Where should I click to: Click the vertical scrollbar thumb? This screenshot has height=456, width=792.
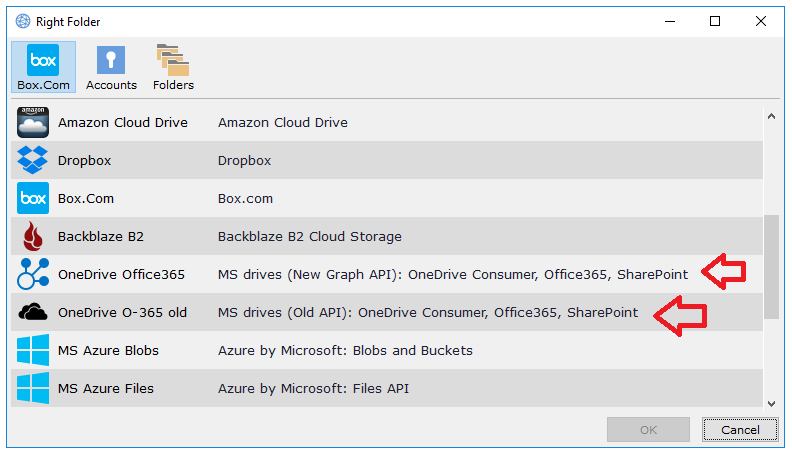pos(770,267)
